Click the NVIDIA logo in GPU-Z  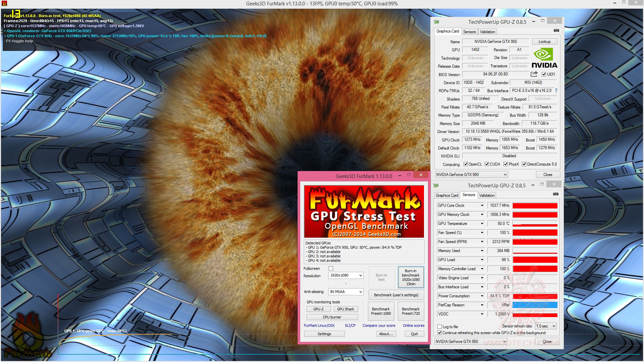[x=544, y=58]
